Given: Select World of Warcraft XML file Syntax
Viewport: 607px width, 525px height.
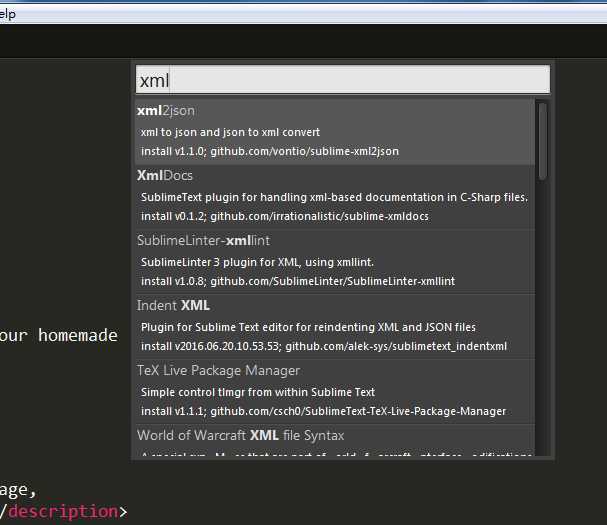Looking at the screenshot, I should coord(335,440).
